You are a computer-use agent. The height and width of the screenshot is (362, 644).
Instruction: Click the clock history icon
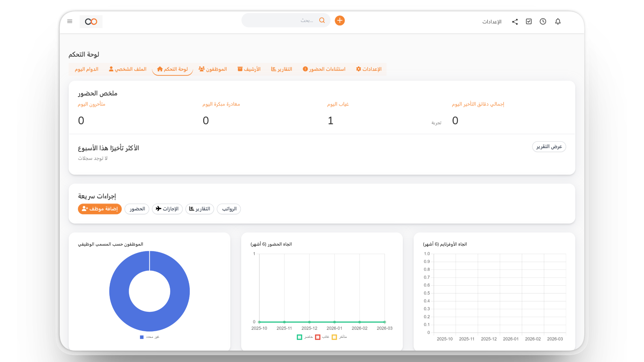point(543,21)
